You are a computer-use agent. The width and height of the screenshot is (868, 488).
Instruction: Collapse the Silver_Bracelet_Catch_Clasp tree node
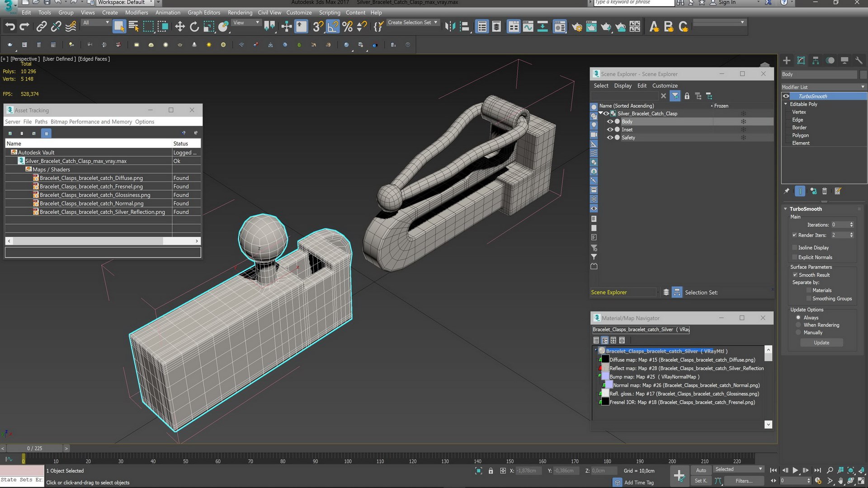(x=601, y=113)
